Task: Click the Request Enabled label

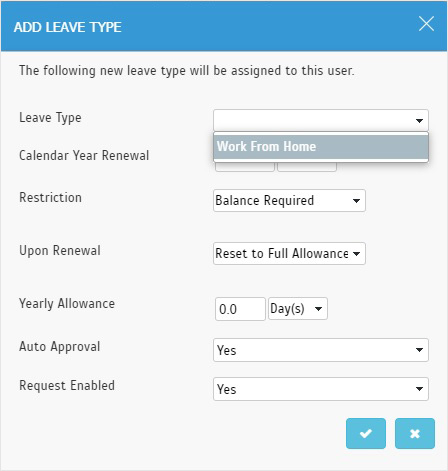Action: click(x=67, y=386)
